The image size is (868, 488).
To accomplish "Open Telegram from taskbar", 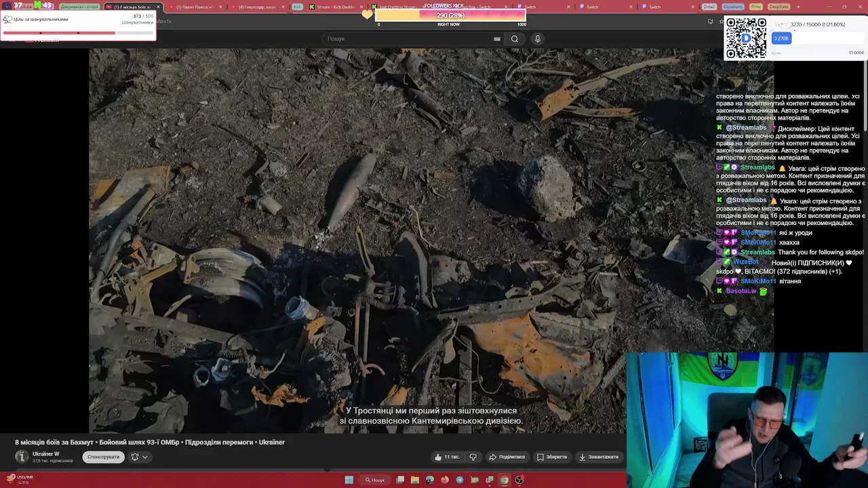I will tap(460, 480).
